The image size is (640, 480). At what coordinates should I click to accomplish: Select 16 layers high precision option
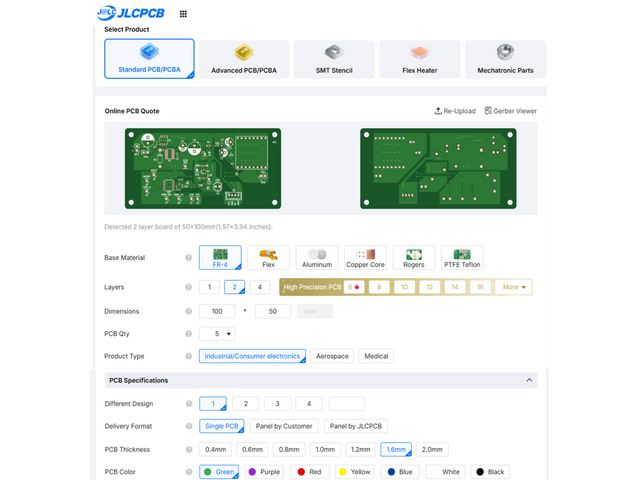(480, 287)
